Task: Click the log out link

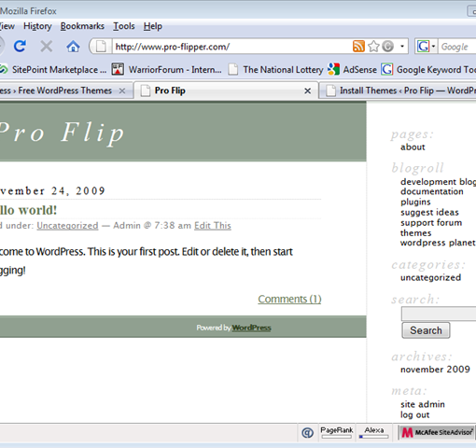Action: click(415, 415)
